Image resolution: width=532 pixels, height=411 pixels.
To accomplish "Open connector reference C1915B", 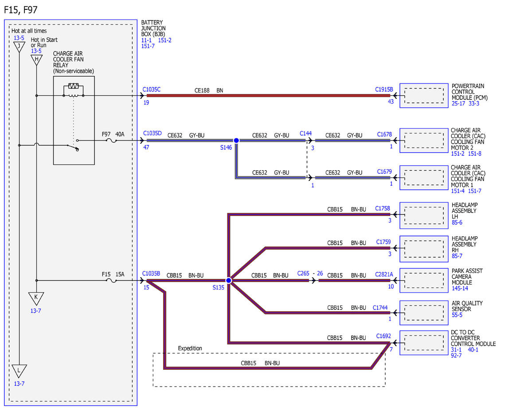I will [x=384, y=90].
